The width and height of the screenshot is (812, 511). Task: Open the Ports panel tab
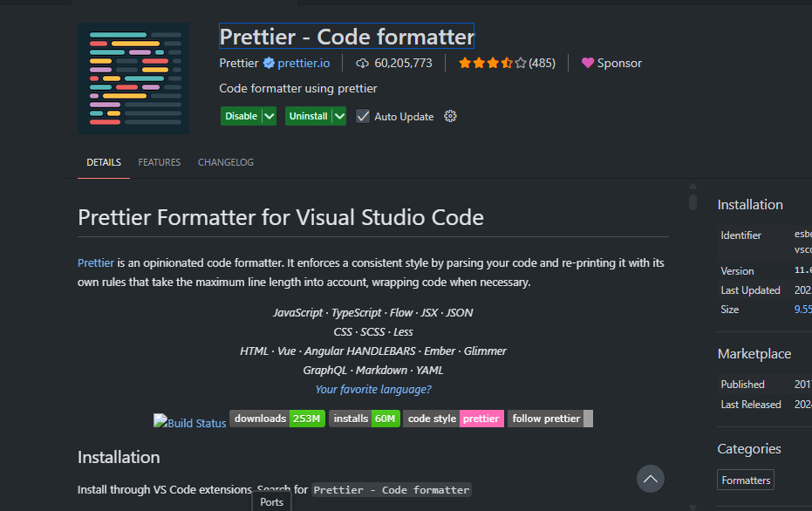pyautogui.click(x=272, y=502)
